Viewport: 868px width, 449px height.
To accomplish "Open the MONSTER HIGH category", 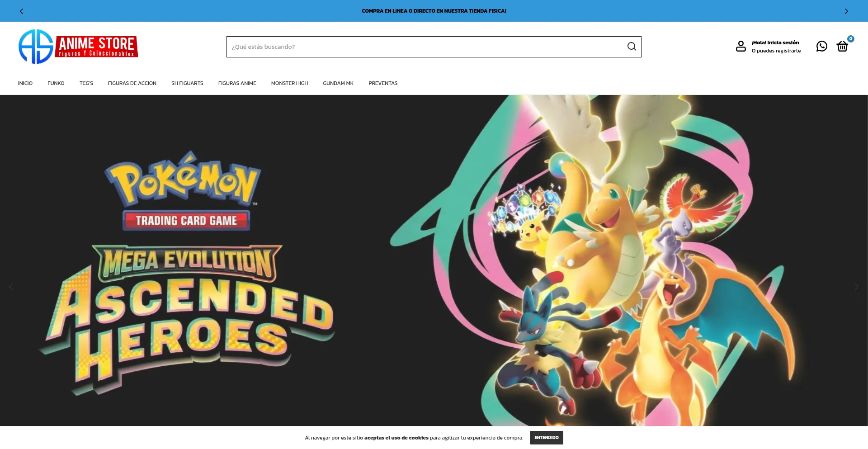I will coord(289,83).
